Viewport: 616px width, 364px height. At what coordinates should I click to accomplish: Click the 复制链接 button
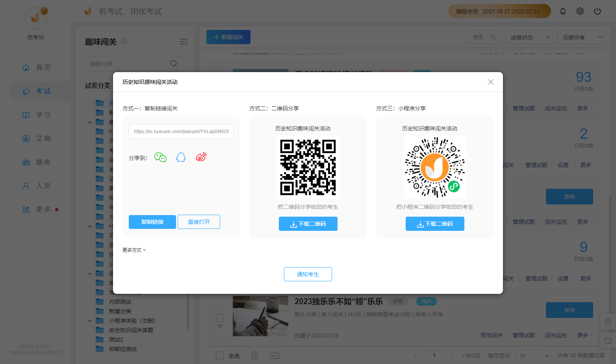152,222
